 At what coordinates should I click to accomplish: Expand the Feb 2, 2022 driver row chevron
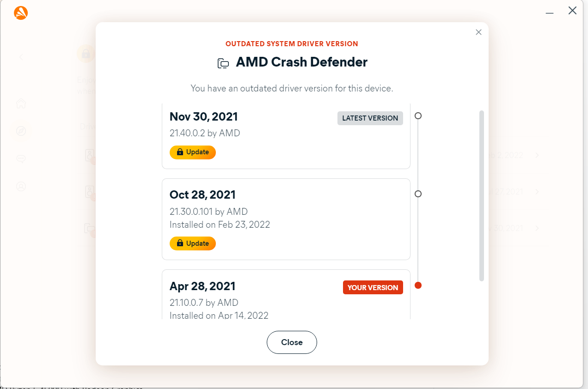537,155
